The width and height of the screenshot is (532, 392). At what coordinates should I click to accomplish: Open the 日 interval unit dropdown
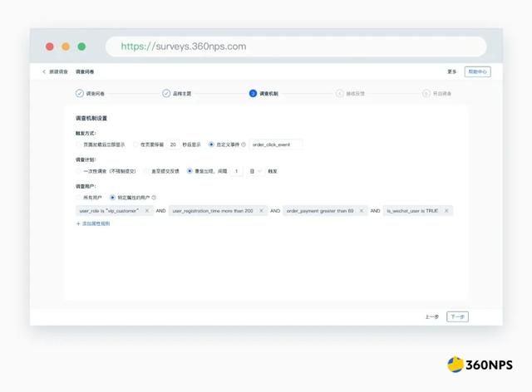pos(255,171)
